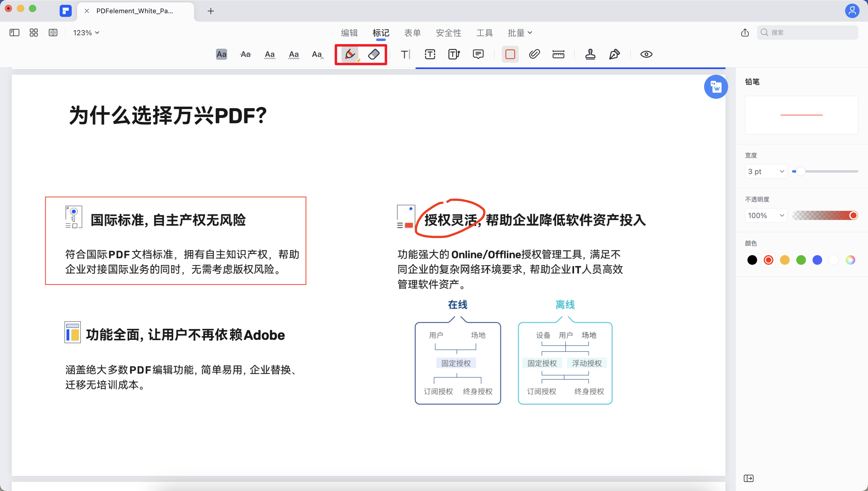Click the convert to Word floating button
This screenshot has height=491, width=868.
(715, 87)
